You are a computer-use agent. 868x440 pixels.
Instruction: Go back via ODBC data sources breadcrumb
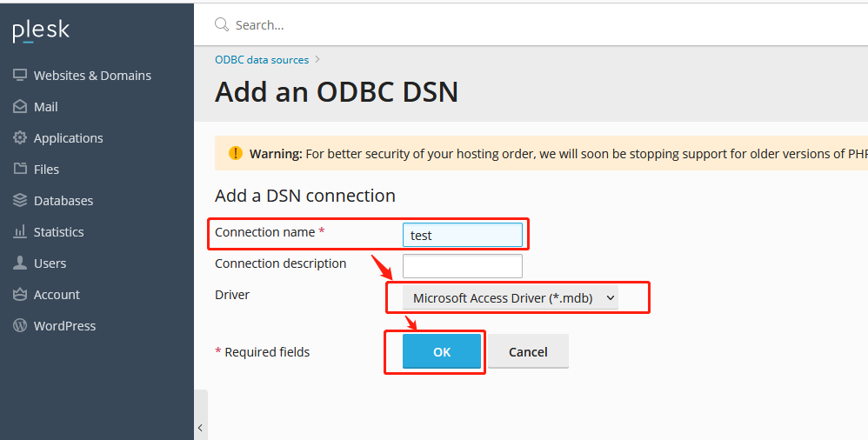click(x=262, y=60)
